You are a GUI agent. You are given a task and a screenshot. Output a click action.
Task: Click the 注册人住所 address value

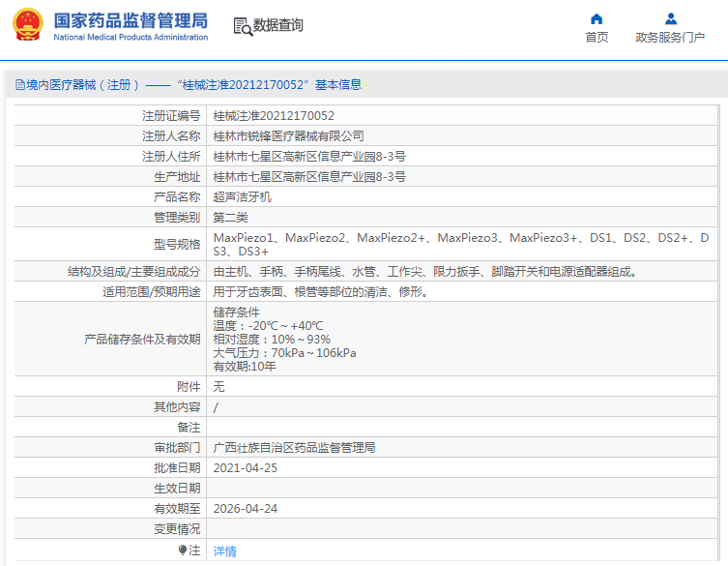(309, 157)
